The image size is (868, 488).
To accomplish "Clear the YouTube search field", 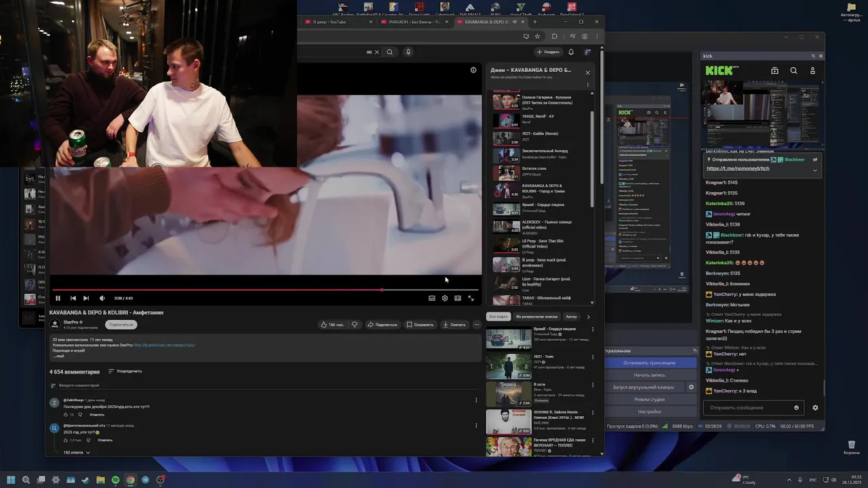I will pyautogui.click(x=377, y=52).
